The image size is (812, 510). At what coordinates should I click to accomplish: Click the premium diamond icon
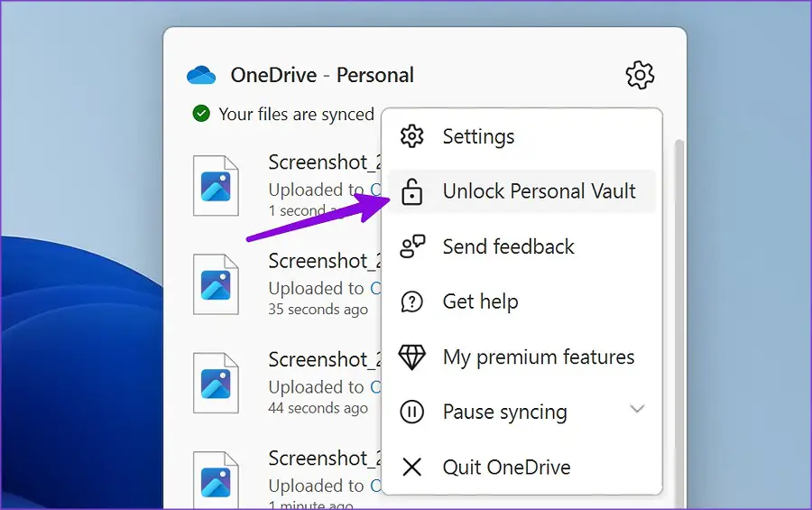(411, 357)
